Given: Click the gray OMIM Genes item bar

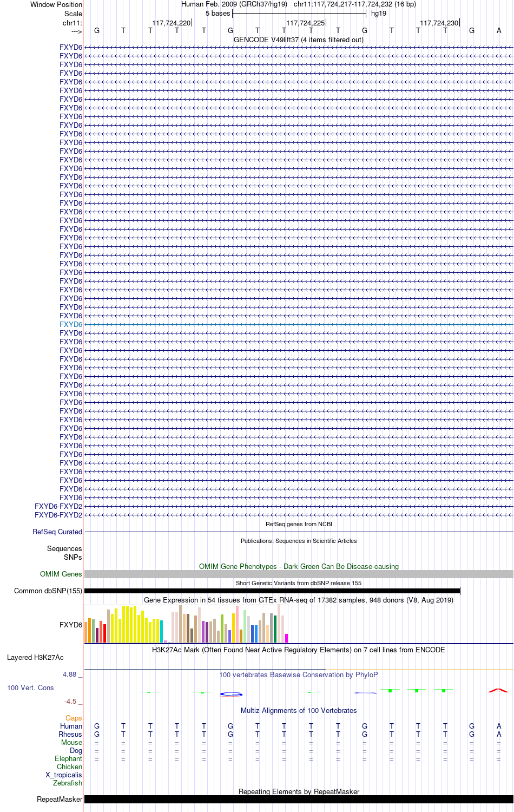Looking at the screenshot, I should tap(299, 574).
